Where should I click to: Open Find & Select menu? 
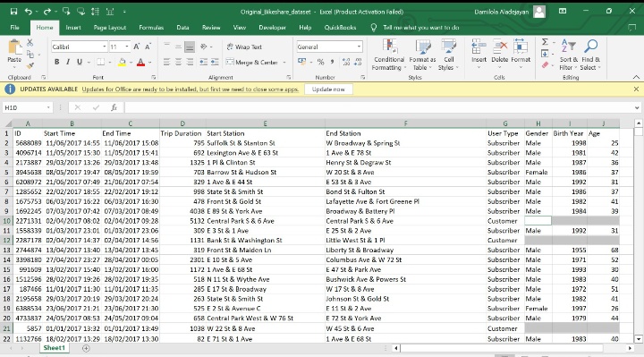coord(590,55)
